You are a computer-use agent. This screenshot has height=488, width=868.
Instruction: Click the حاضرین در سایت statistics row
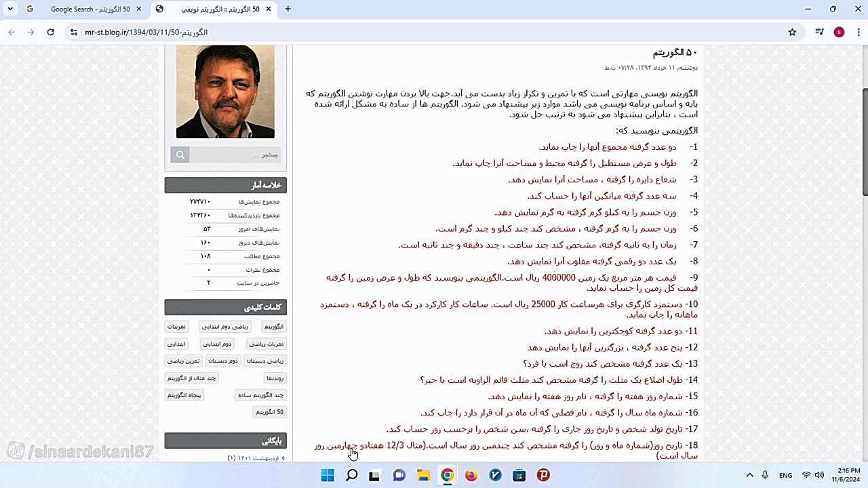point(226,283)
